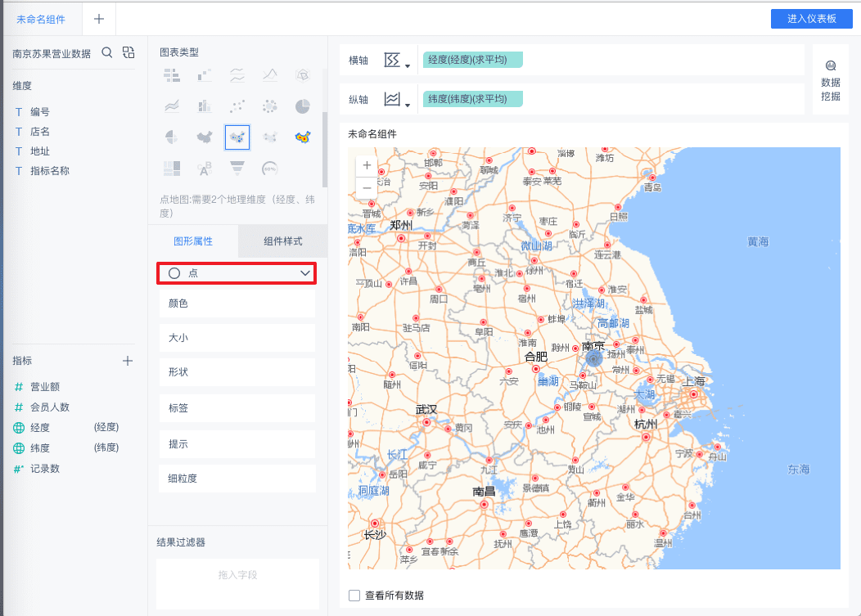Select the 记录数 measure field

(44, 468)
